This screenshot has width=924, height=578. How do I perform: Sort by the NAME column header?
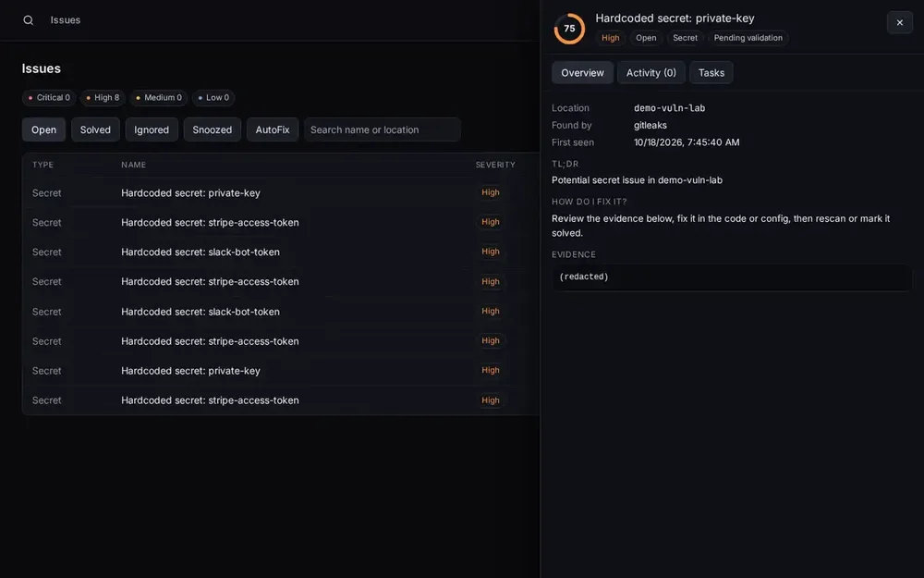pyautogui.click(x=133, y=165)
